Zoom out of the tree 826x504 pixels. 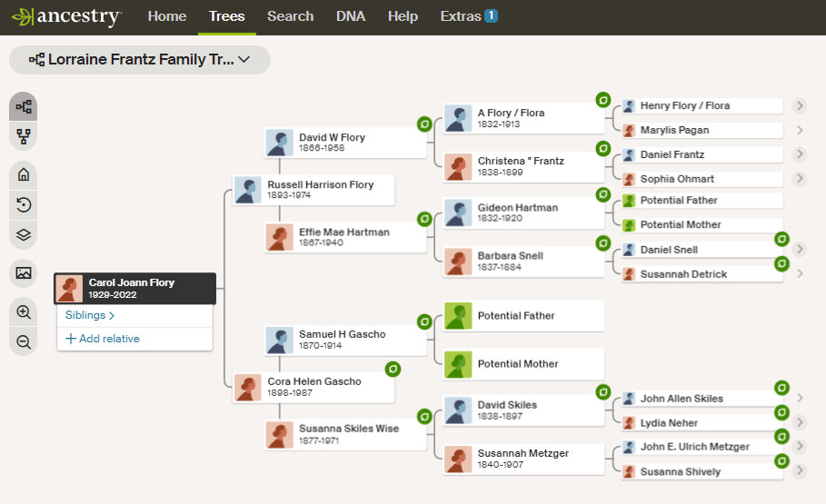point(24,341)
